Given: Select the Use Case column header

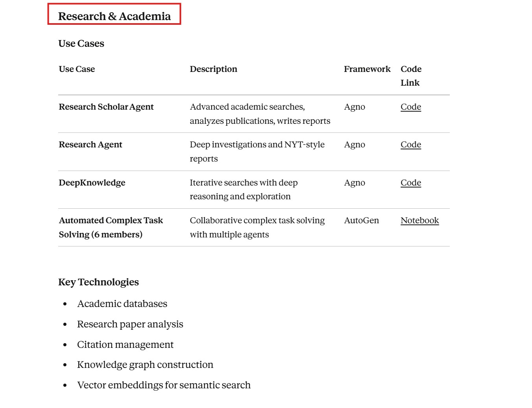Looking at the screenshot, I should tap(77, 69).
